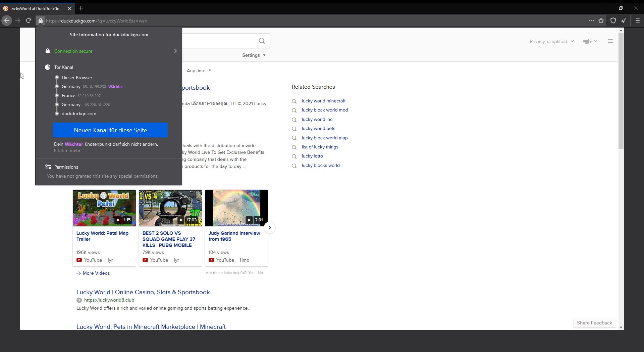Image resolution: width=644 pixels, height=352 pixels.
Task: Play the Lucky World Pets trailer thumbnail
Action: pos(104,208)
